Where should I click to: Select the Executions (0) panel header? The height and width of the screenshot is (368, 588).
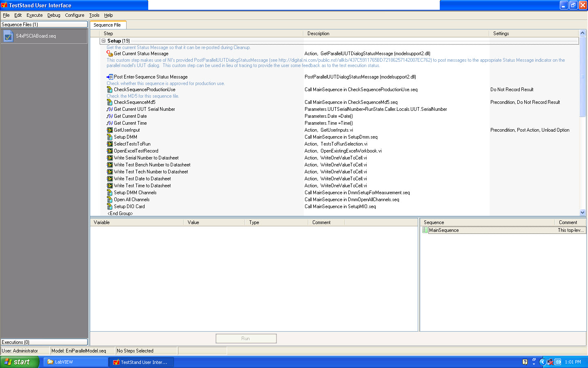pyautogui.click(x=44, y=342)
